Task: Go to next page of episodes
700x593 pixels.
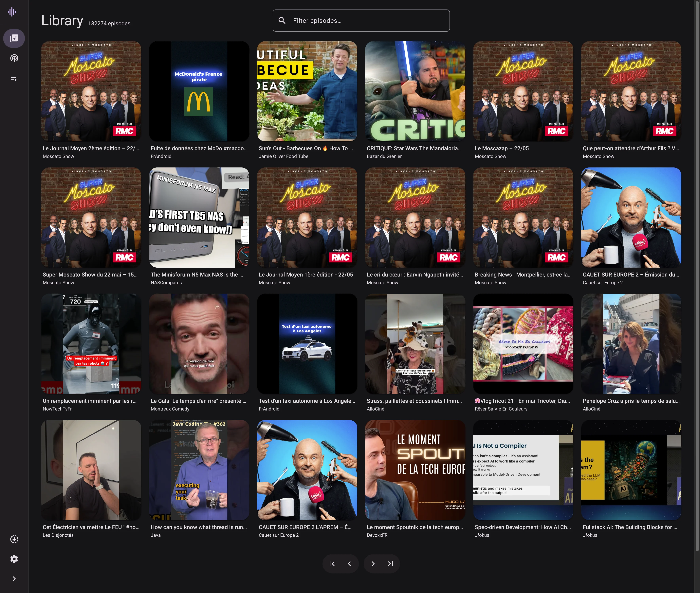Action: pyautogui.click(x=373, y=564)
